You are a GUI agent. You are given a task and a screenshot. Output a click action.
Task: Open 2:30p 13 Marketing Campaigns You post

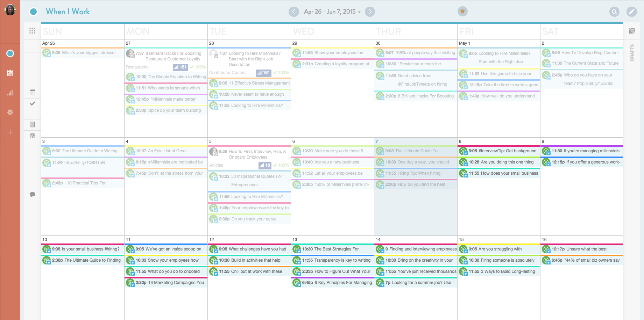coord(166,283)
